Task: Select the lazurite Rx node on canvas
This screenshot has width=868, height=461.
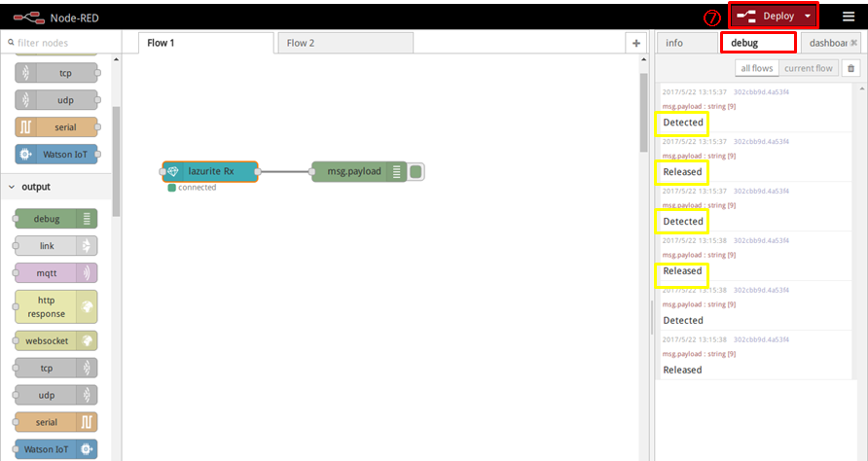Action: pyautogui.click(x=210, y=171)
